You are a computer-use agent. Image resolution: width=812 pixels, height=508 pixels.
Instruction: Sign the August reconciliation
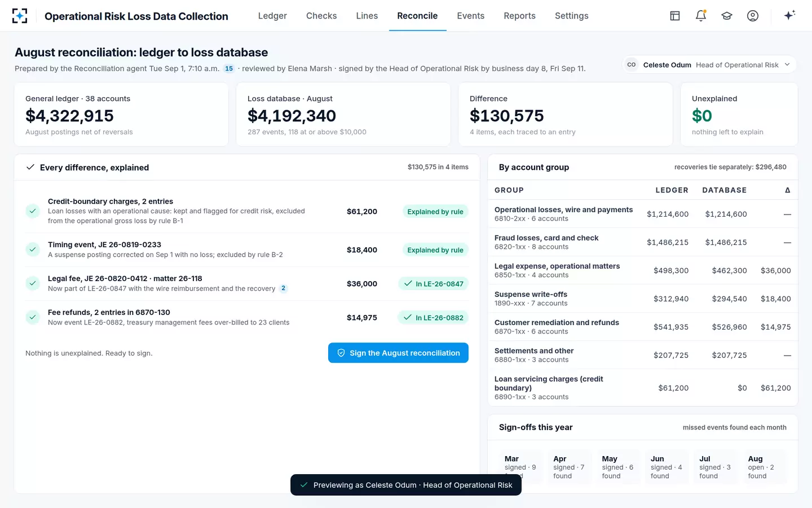pos(398,353)
